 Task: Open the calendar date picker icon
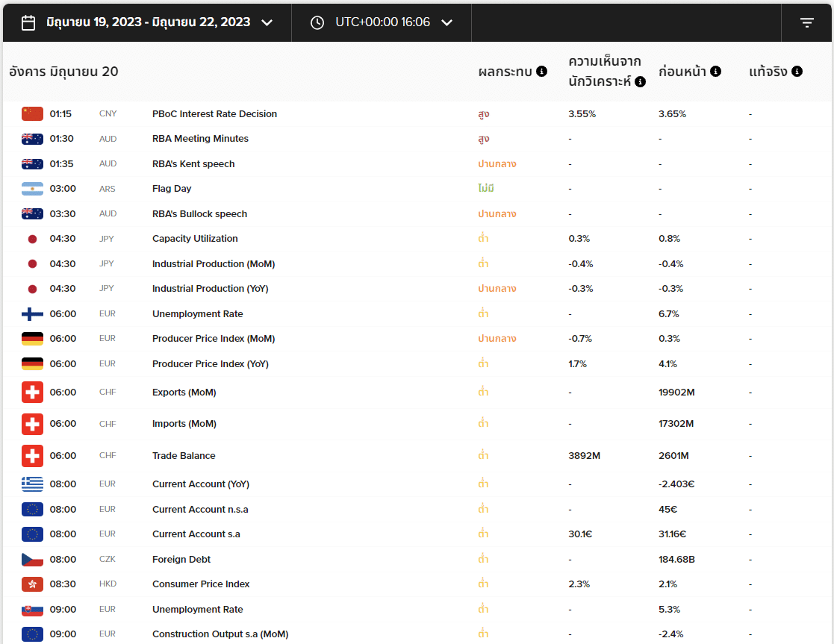(28, 23)
